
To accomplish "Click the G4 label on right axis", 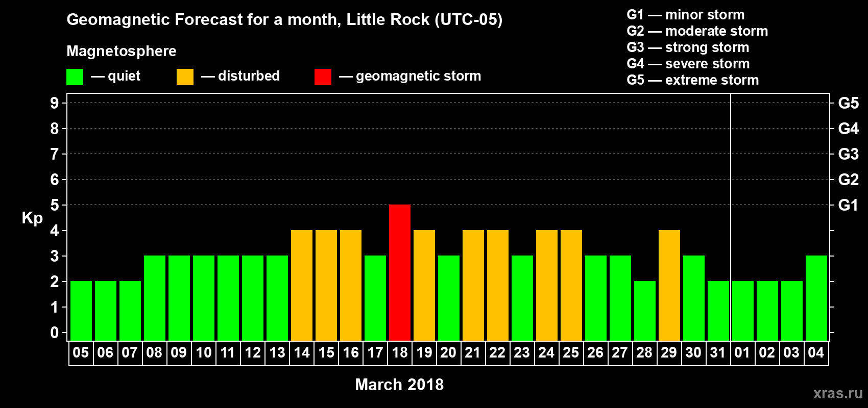I will click(848, 129).
